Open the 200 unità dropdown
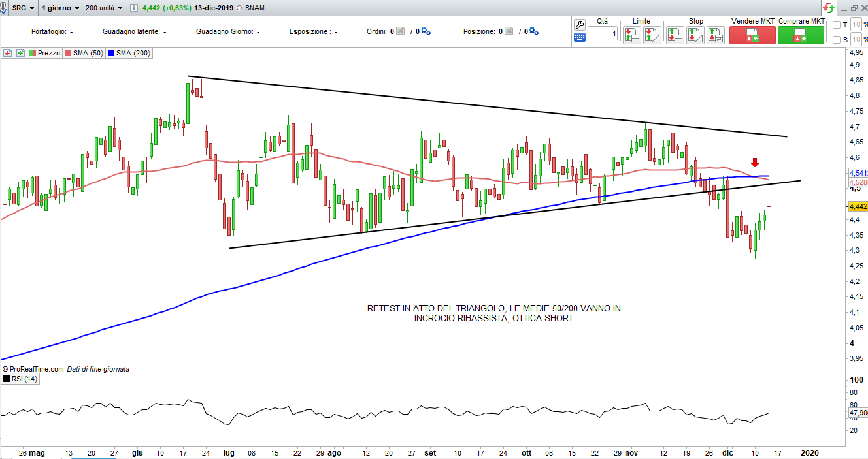This screenshot has height=459, width=868. 104,8
